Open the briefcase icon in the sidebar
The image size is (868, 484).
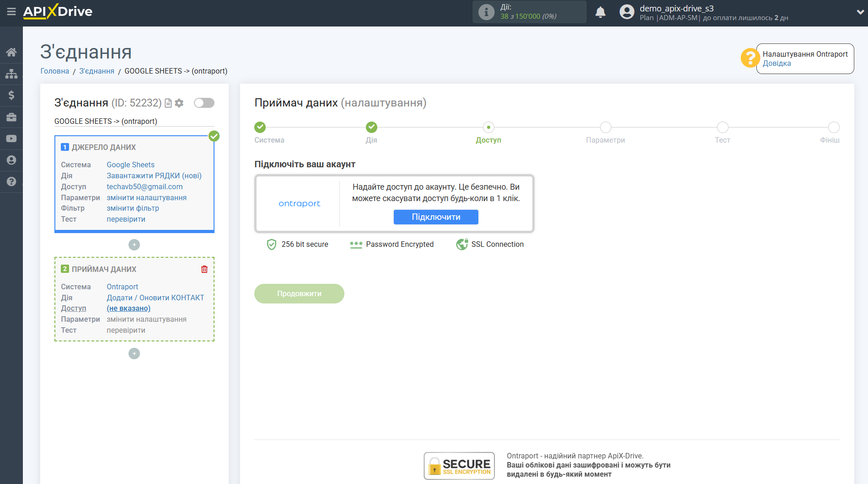[x=11, y=117]
